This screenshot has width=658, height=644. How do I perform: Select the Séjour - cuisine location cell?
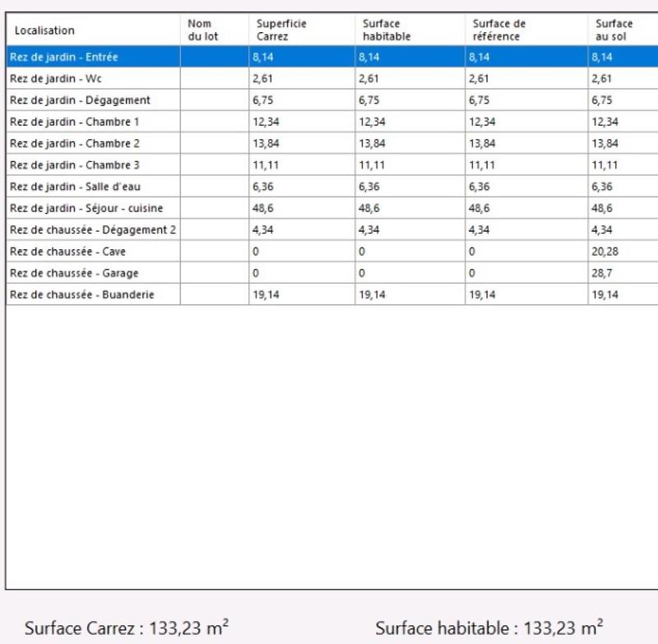pyautogui.click(x=86, y=208)
